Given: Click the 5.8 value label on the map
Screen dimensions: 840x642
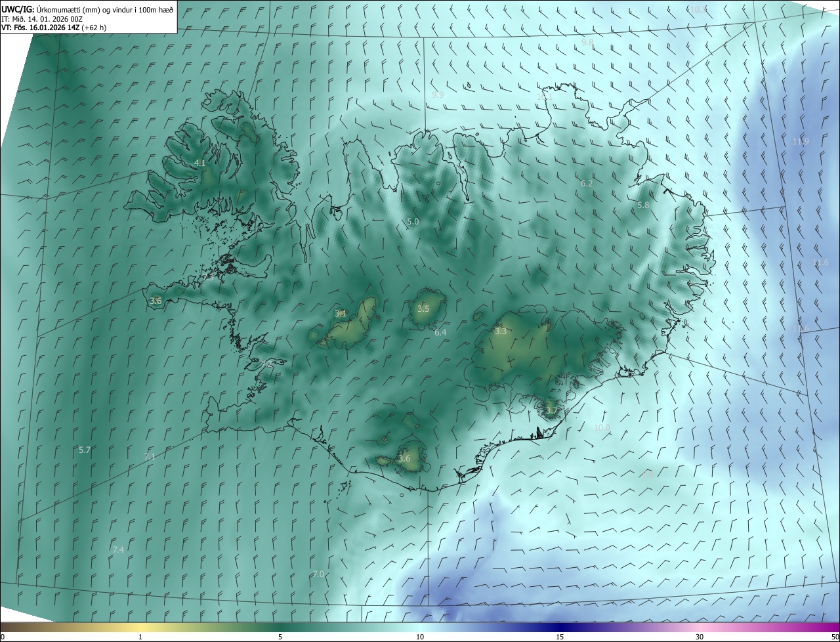Looking at the screenshot, I should coord(643,205).
